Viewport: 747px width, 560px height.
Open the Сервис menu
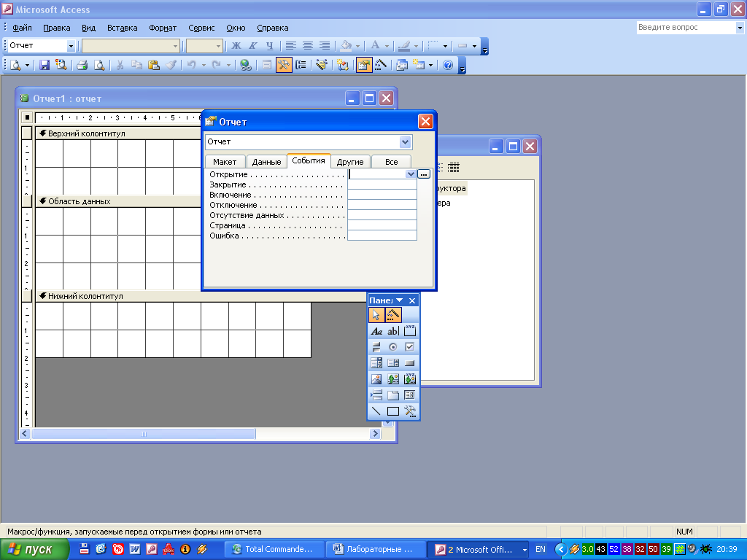[201, 28]
